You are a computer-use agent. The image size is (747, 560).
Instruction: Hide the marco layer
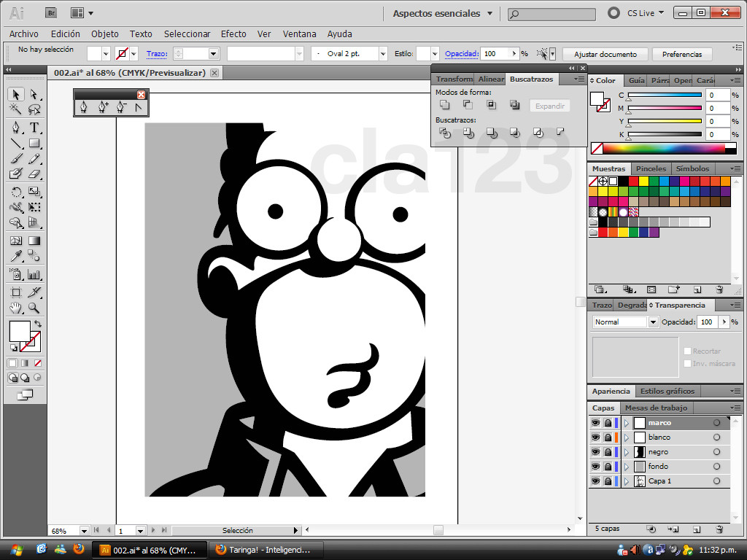[595, 423]
